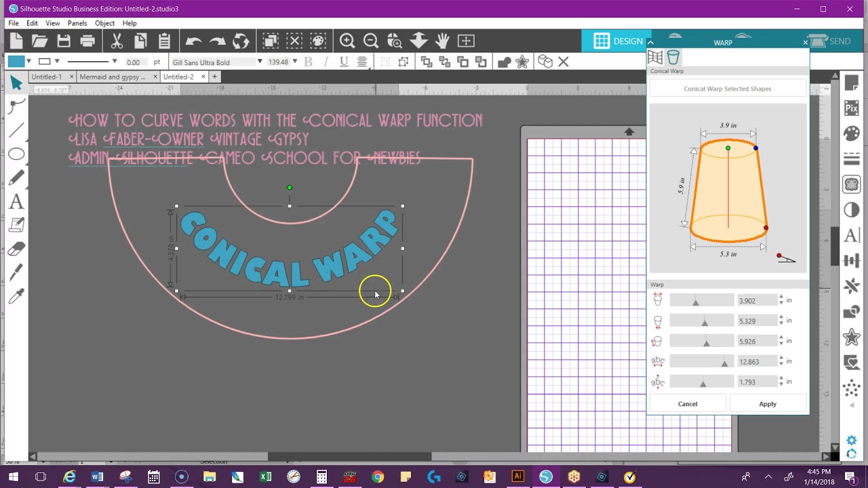Screen dimensions: 868x488
Task: Open the Object menu
Action: (104, 23)
